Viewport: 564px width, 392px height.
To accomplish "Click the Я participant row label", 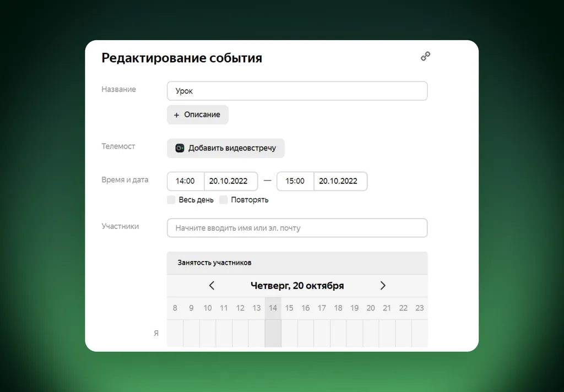I will click(x=156, y=334).
